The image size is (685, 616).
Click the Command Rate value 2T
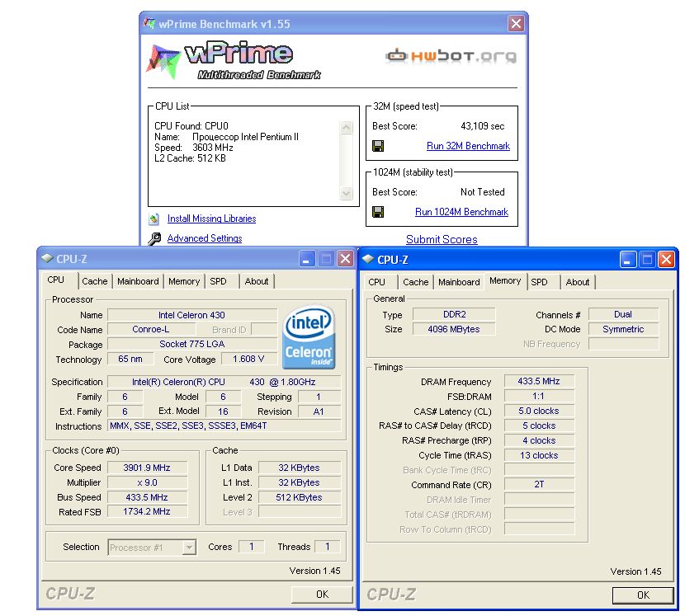pos(540,484)
